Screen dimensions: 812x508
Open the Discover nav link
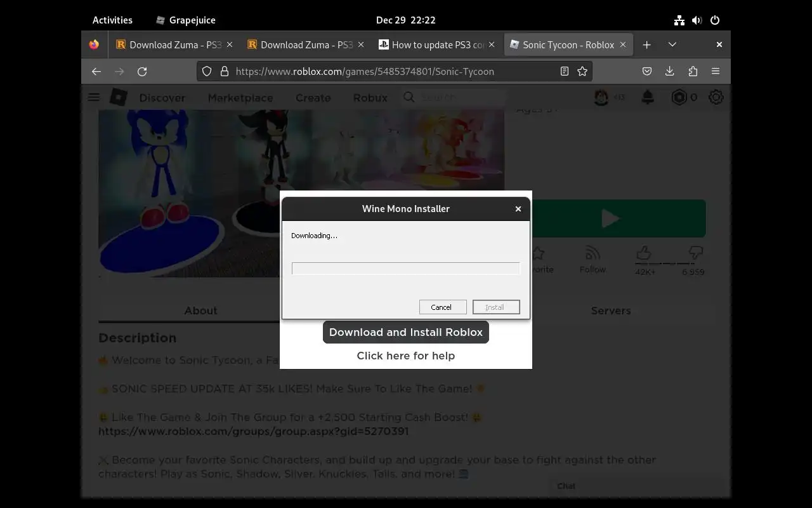click(162, 98)
